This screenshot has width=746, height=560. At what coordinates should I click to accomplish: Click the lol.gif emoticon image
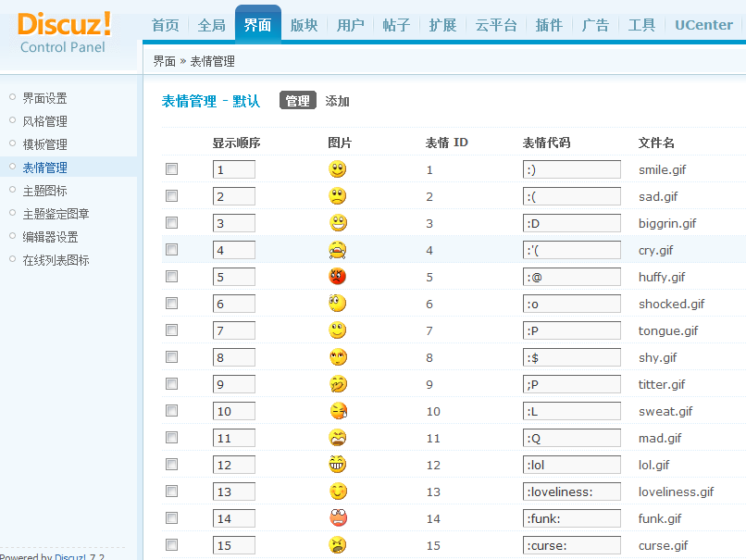(337, 465)
